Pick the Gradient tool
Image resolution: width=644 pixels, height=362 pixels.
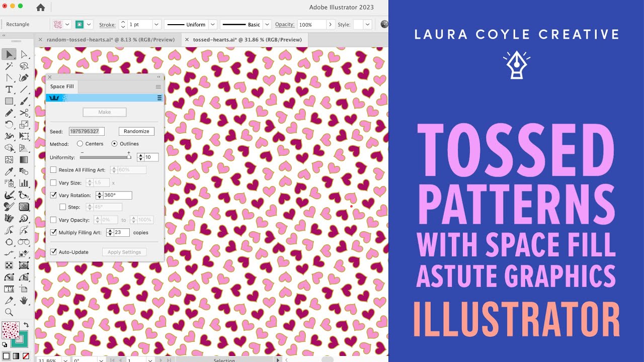24,160
